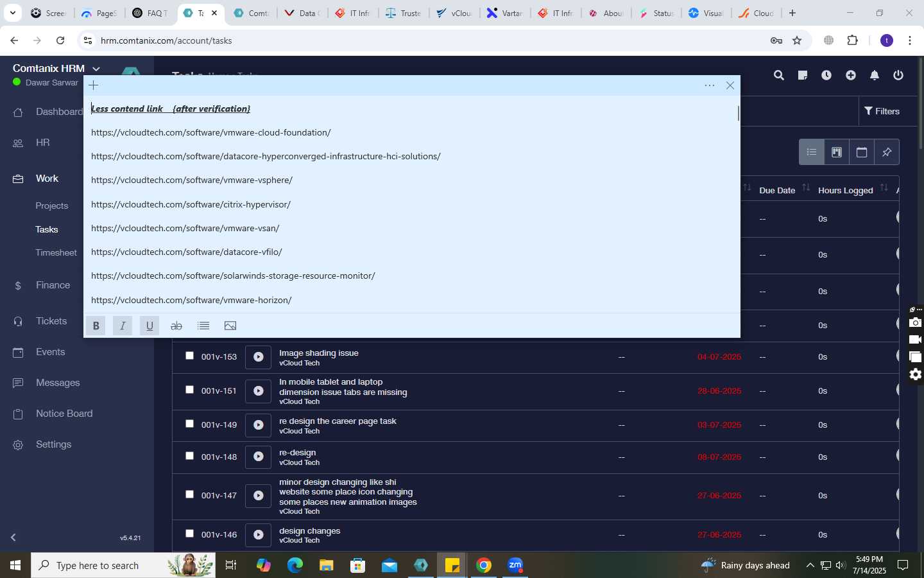Start timer for task 001v-149
The height and width of the screenshot is (578, 924).
coord(258,425)
